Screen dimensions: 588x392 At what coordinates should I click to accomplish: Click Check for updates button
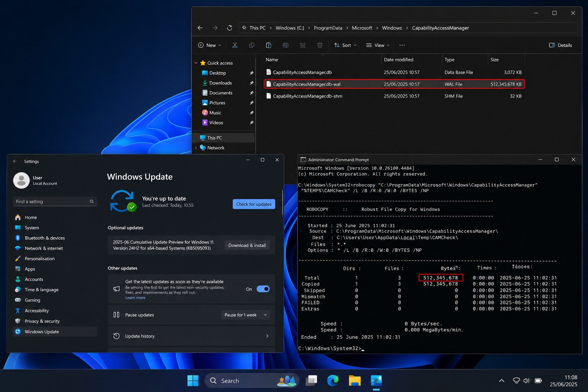(x=254, y=204)
